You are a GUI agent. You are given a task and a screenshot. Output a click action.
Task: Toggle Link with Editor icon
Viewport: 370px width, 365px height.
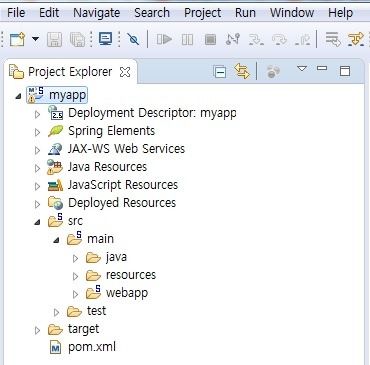click(242, 71)
